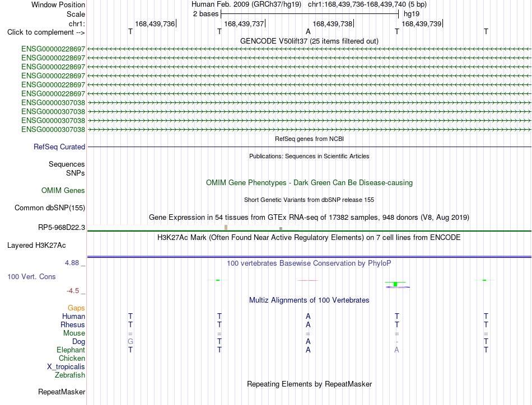Screen dimensions: 532x405
Task: Click the gray 'G' base in the Dog row
Action: point(130,342)
